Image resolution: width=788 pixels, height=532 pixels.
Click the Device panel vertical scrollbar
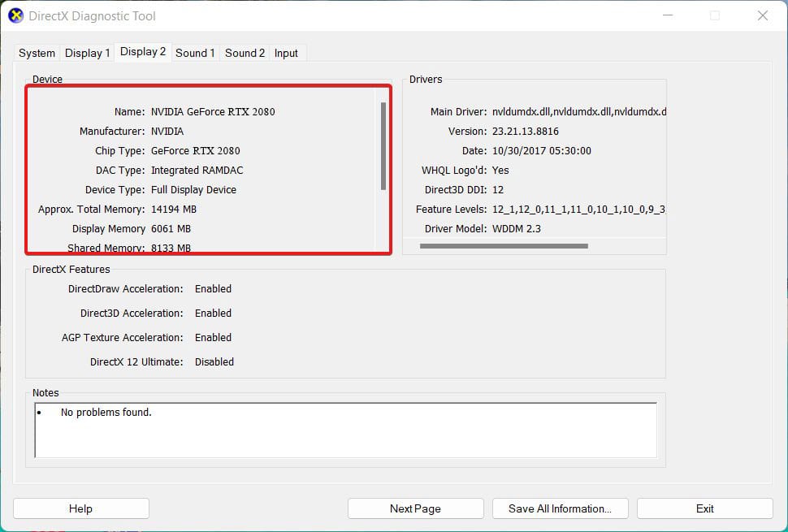[383, 146]
